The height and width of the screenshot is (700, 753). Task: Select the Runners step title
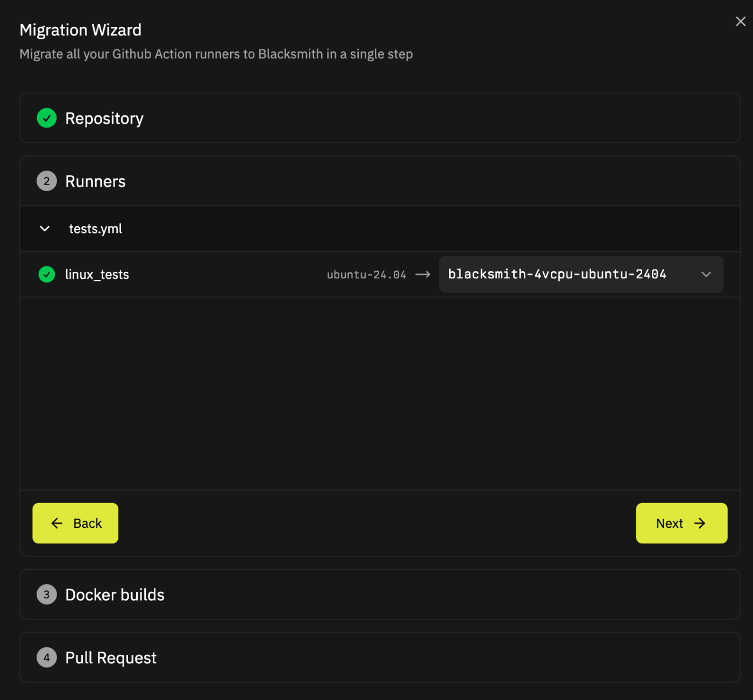click(x=95, y=181)
